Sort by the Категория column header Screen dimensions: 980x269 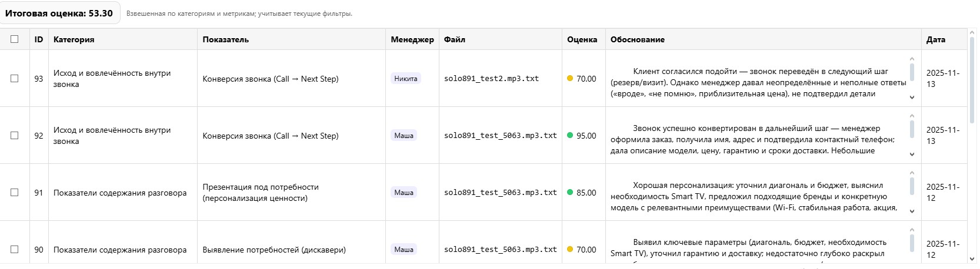click(x=74, y=39)
